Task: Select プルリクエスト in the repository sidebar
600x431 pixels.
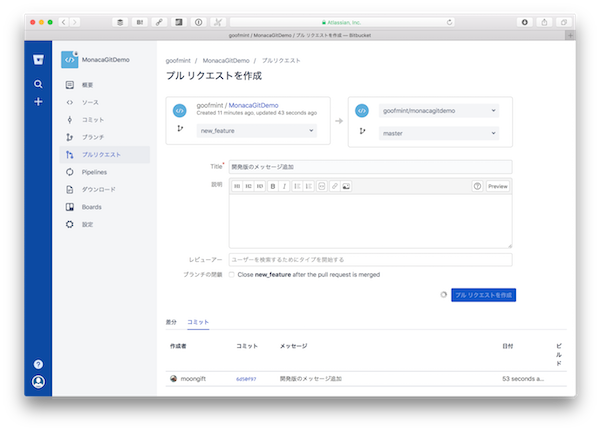Action: point(104,155)
